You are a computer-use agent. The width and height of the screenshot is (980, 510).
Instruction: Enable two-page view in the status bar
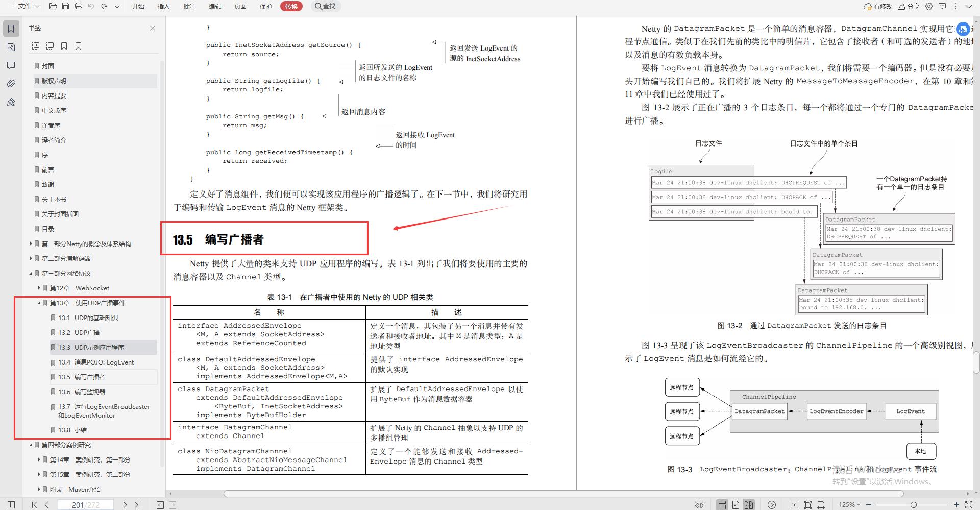pyautogui.click(x=748, y=504)
